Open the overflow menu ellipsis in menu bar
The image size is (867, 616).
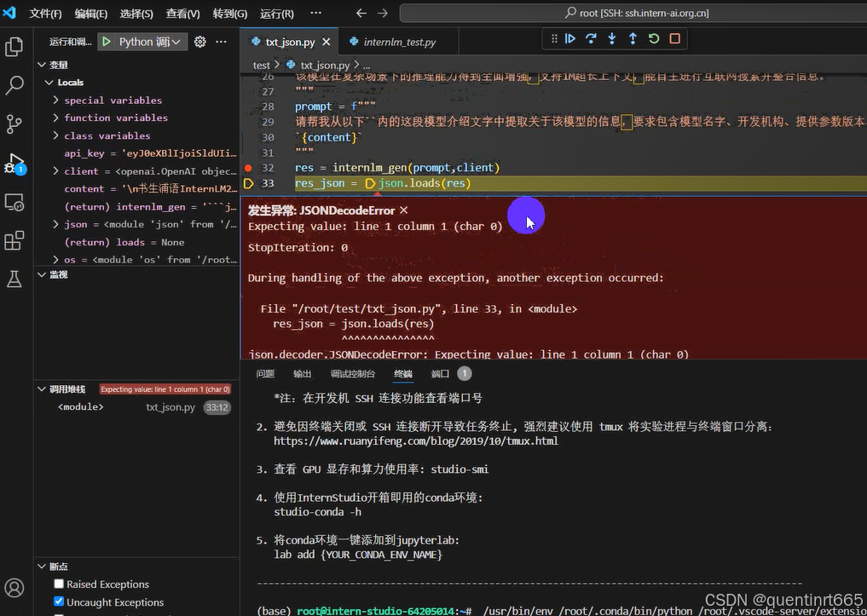pos(315,13)
